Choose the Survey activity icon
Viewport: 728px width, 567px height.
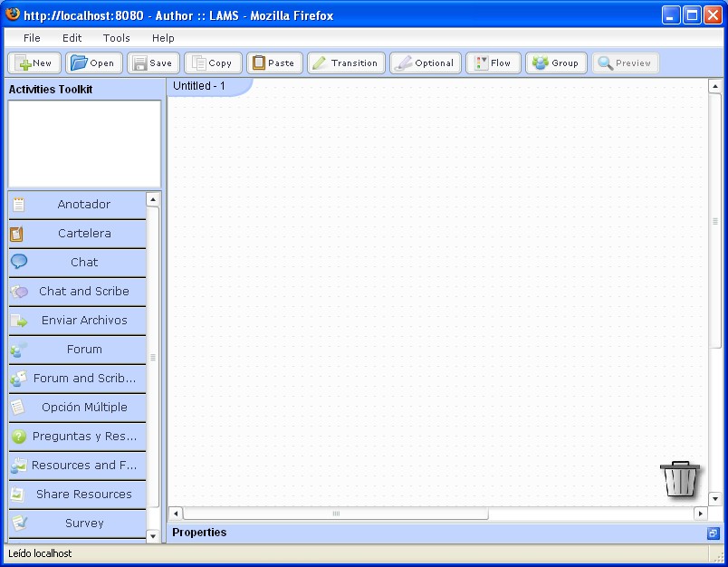[18, 523]
